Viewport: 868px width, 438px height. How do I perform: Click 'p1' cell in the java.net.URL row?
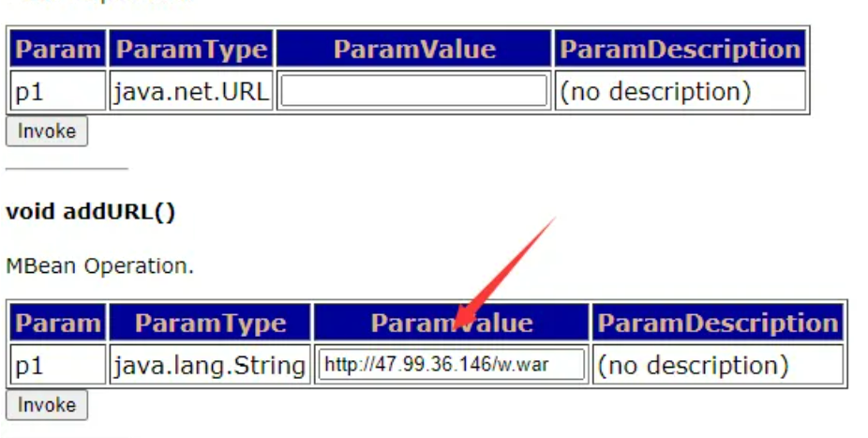click(x=57, y=91)
